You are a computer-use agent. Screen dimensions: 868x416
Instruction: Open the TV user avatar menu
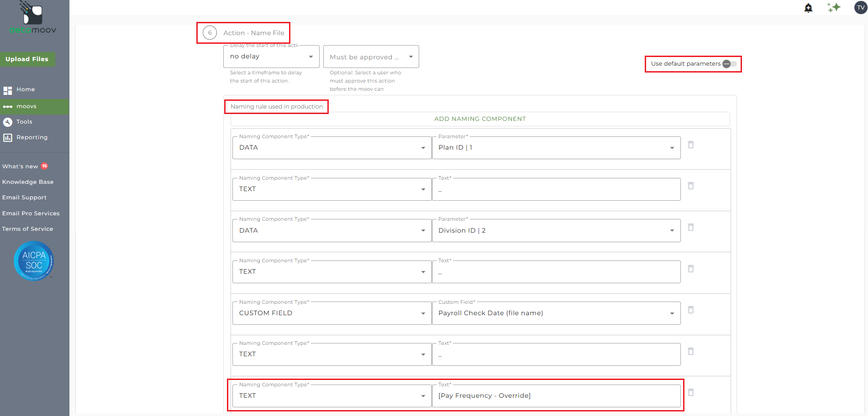[861, 8]
